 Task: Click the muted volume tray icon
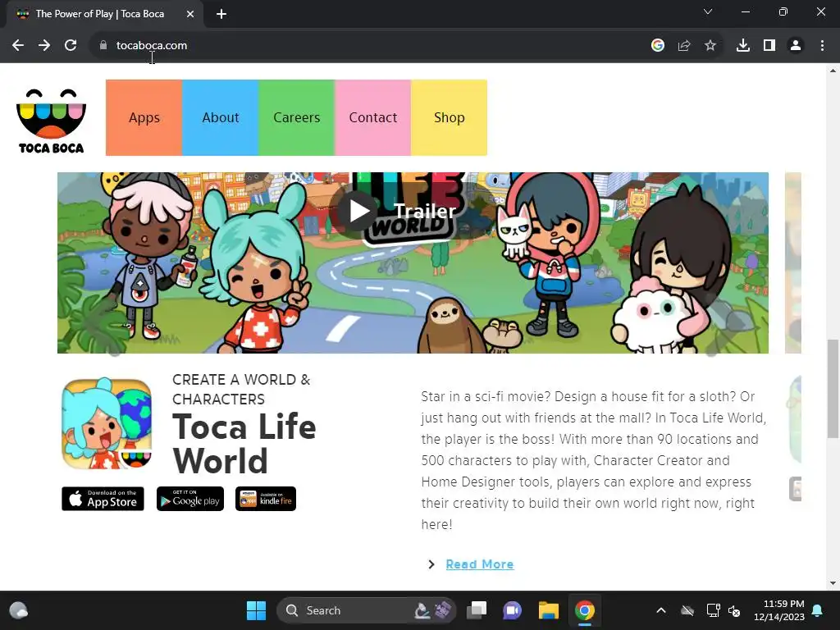coord(734,610)
